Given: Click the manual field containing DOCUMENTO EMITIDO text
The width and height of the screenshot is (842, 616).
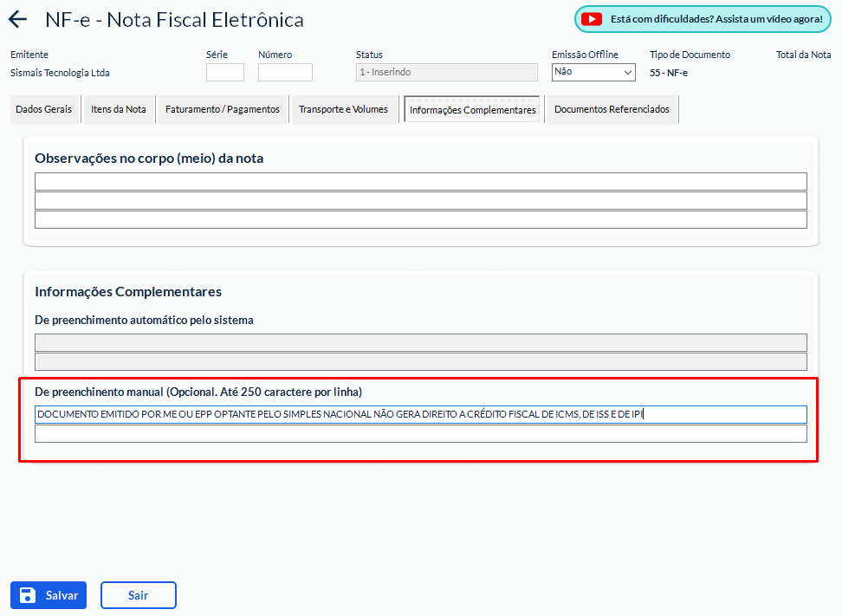Looking at the screenshot, I should click(421, 415).
